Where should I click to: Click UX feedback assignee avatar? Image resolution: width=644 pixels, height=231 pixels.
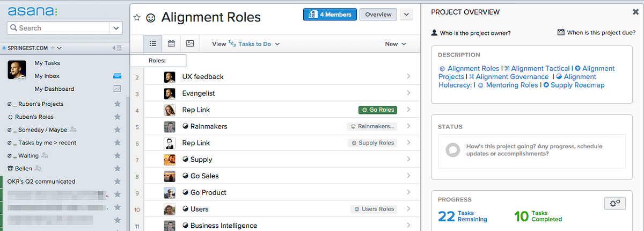170,77
